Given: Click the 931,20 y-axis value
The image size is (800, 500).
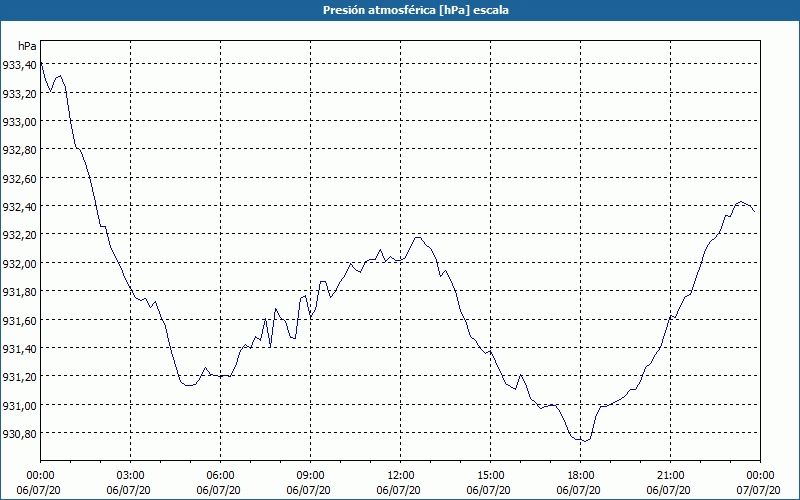Looking at the screenshot, I should [19, 377].
